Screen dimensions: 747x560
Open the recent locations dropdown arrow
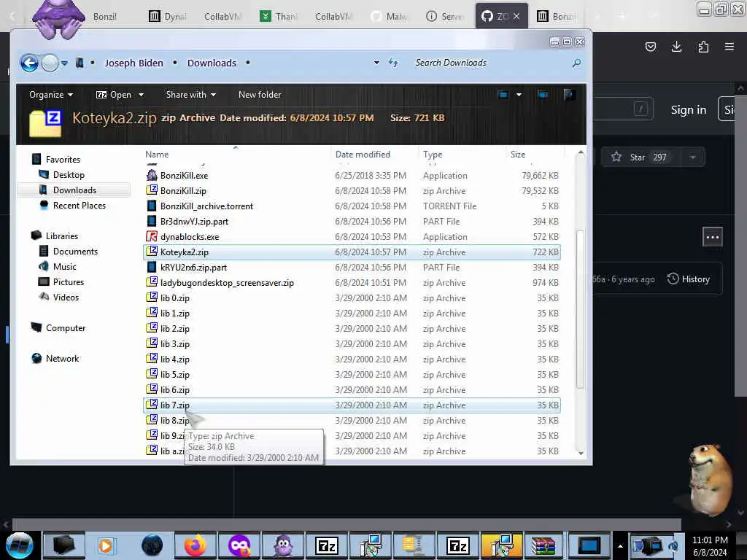65,63
